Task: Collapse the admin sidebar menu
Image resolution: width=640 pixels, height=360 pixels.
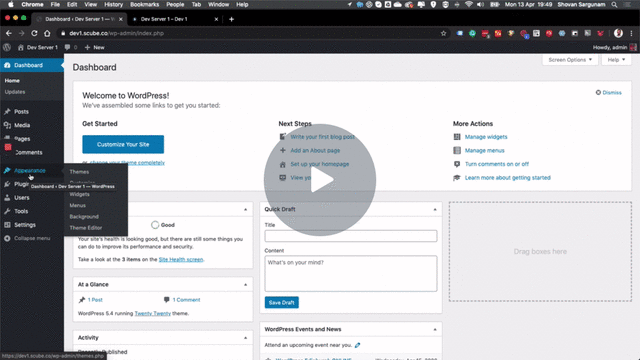Action: [x=27, y=238]
